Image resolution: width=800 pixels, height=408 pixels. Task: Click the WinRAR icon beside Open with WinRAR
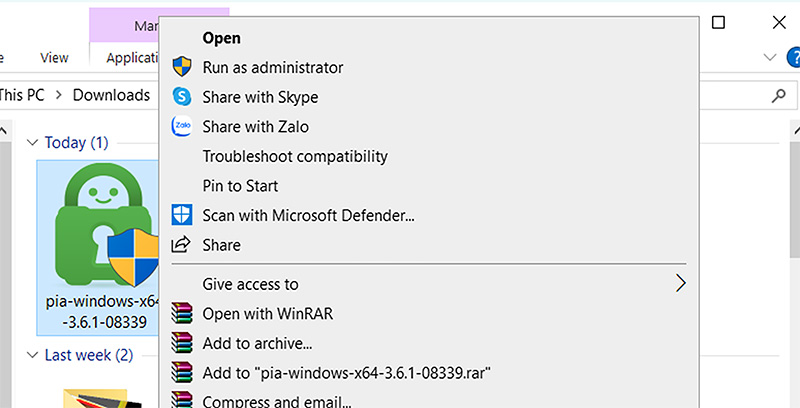[182, 313]
